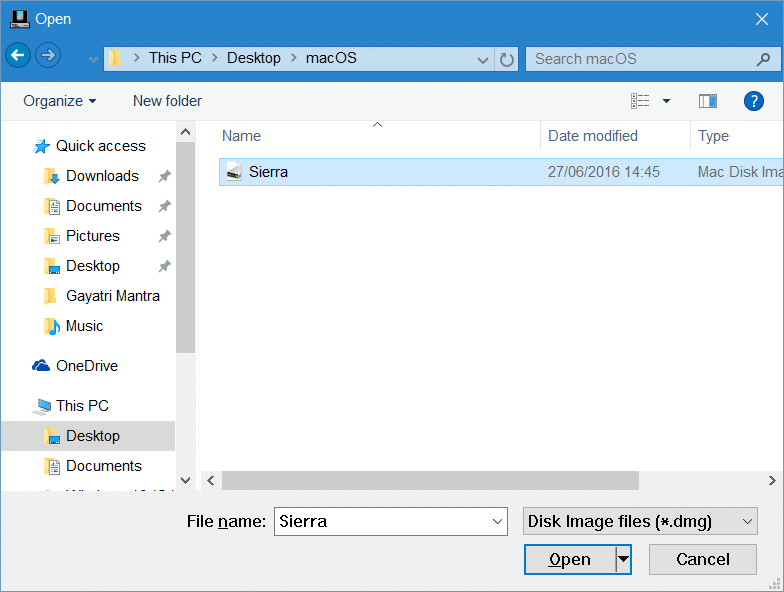Select Quick access in the navigation pane

pos(100,146)
